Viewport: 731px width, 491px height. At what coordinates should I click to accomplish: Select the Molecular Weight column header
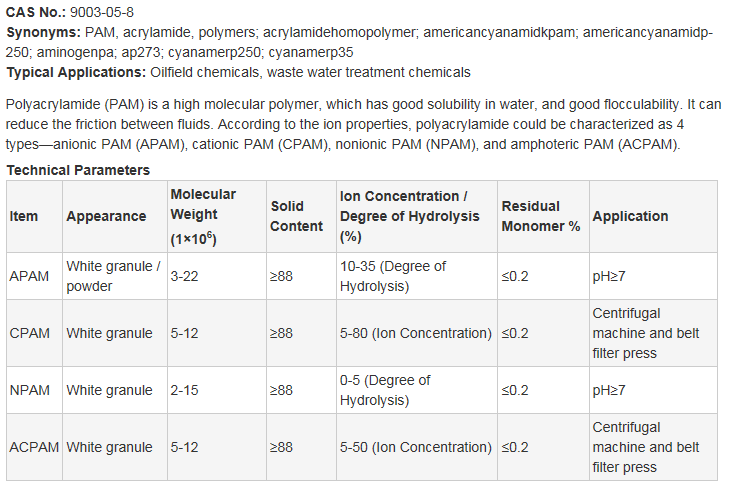[x=217, y=216]
